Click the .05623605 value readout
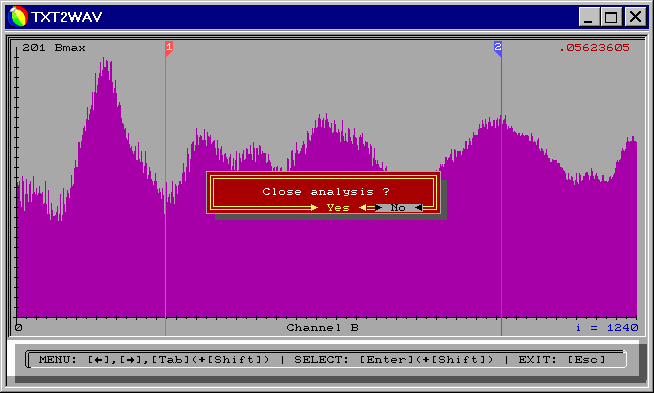 pyautogui.click(x=594, y=48)
